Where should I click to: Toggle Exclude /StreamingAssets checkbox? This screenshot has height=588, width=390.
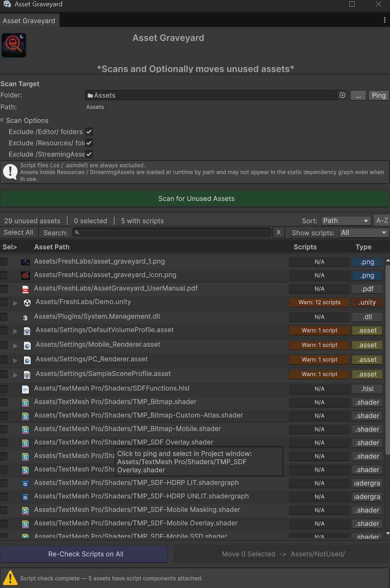tap(89, 154)
